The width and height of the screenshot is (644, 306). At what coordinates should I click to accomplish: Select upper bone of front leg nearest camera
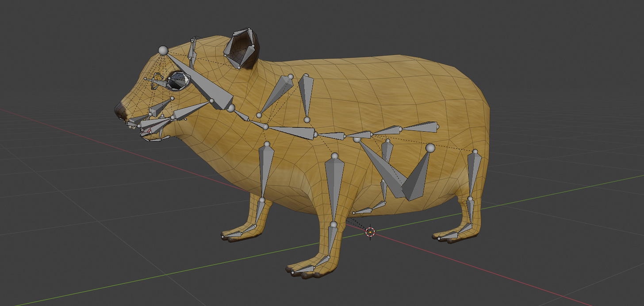point(335,188)
